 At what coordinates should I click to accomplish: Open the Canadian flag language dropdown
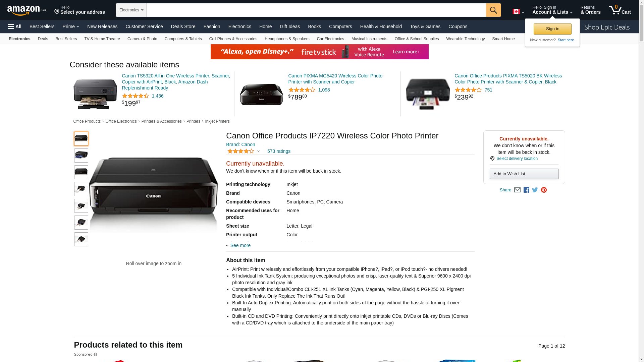pyautogui.click(x=518, y=12)
